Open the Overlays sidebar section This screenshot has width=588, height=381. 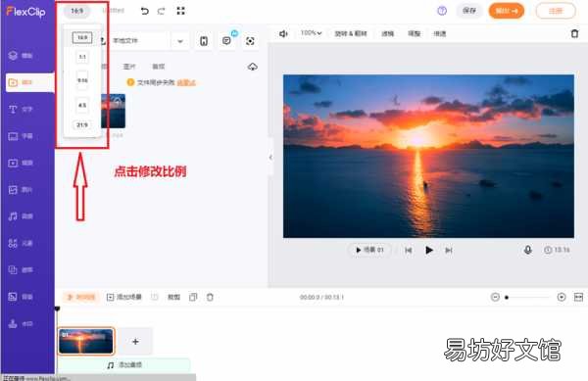click(21, 269)
